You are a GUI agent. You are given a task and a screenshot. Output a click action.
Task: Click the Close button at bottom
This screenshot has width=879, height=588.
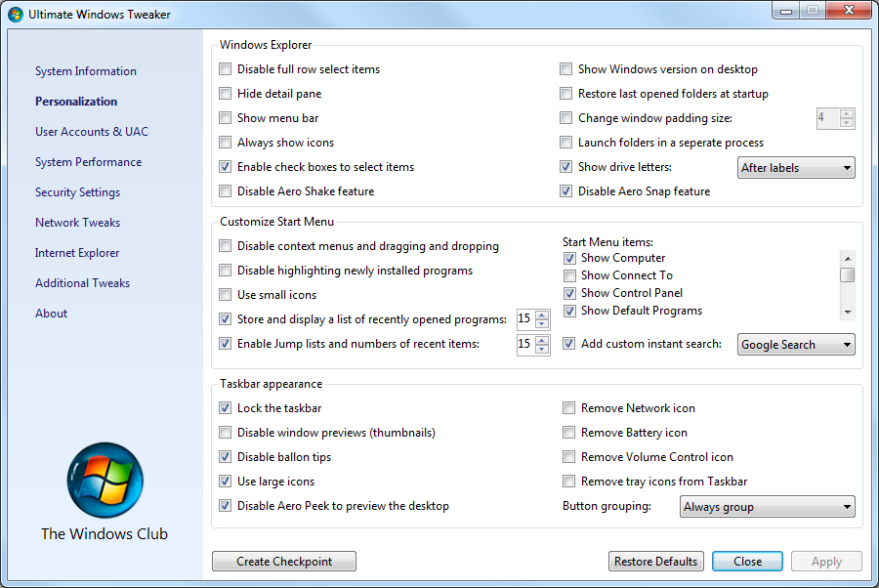point(747,561)
